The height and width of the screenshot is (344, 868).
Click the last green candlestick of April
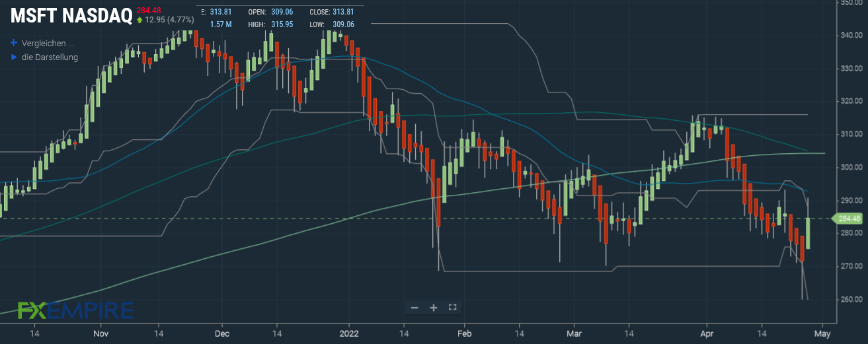tap(809, 233)
